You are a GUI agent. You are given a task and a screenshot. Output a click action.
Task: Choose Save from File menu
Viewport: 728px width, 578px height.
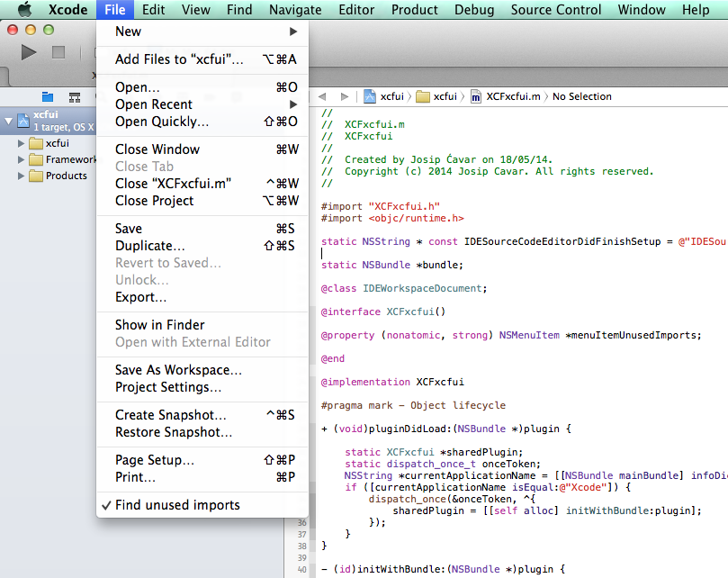pos(202,229)
